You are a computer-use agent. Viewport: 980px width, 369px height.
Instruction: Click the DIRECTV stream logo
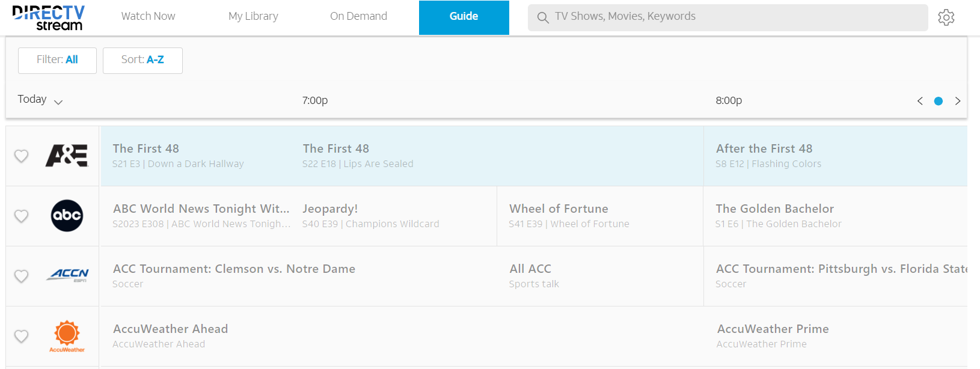click(x=48, y=18)
